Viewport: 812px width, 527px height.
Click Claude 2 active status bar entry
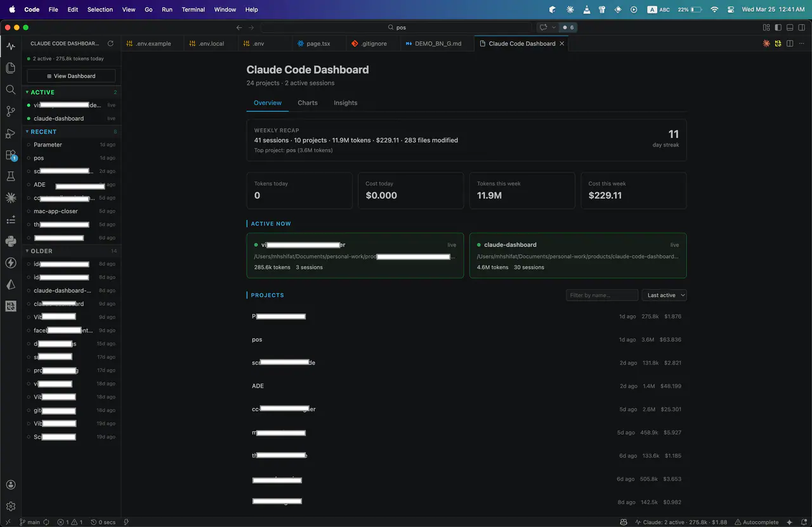681,522
